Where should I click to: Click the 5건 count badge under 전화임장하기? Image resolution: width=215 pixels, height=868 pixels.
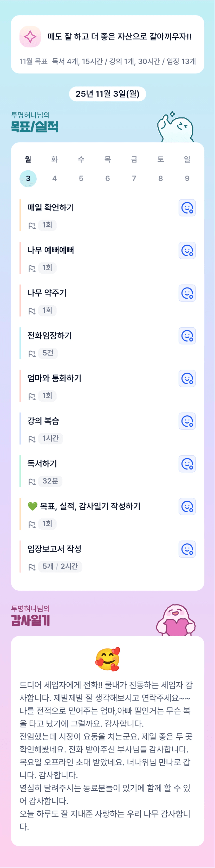48,353
